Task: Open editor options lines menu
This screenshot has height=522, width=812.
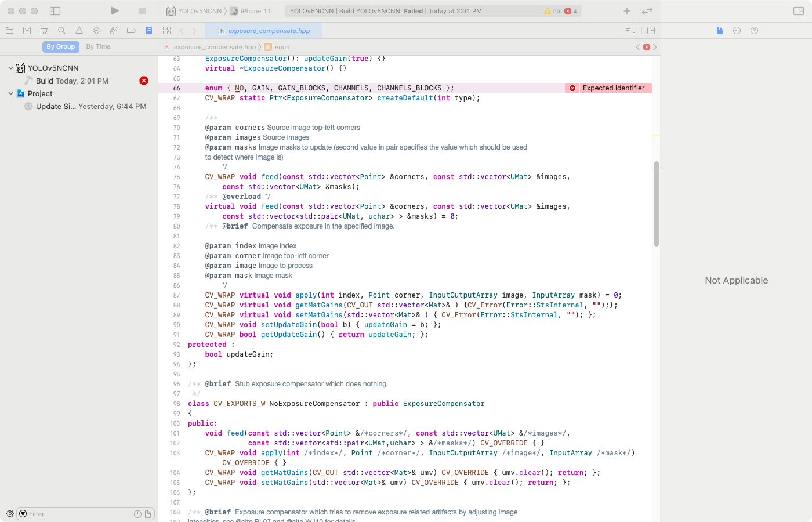Action: pyautogui.click(x=631, y=31)
